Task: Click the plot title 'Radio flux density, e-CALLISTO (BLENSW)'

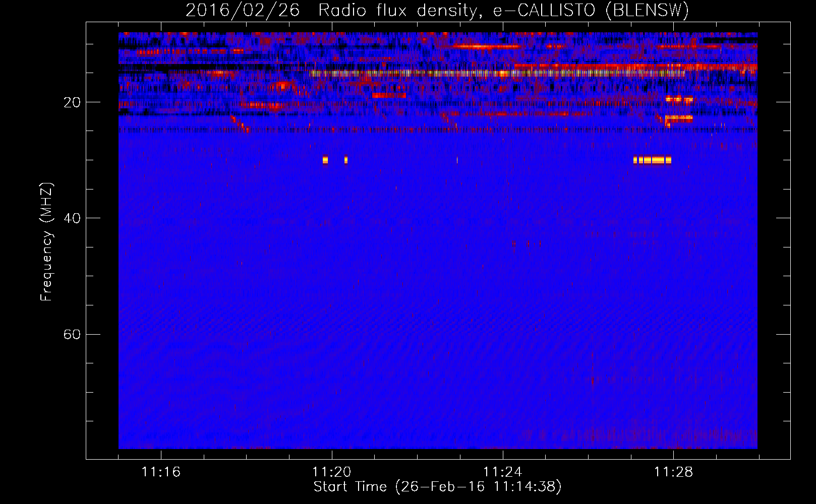Action: tap(503, 11)
